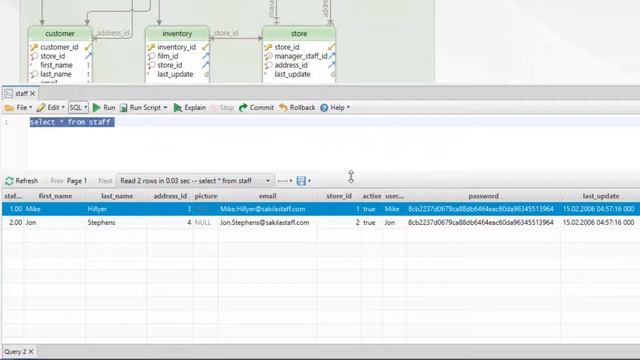
Task: Select last_name column in customer table
Action: point(56,74)
